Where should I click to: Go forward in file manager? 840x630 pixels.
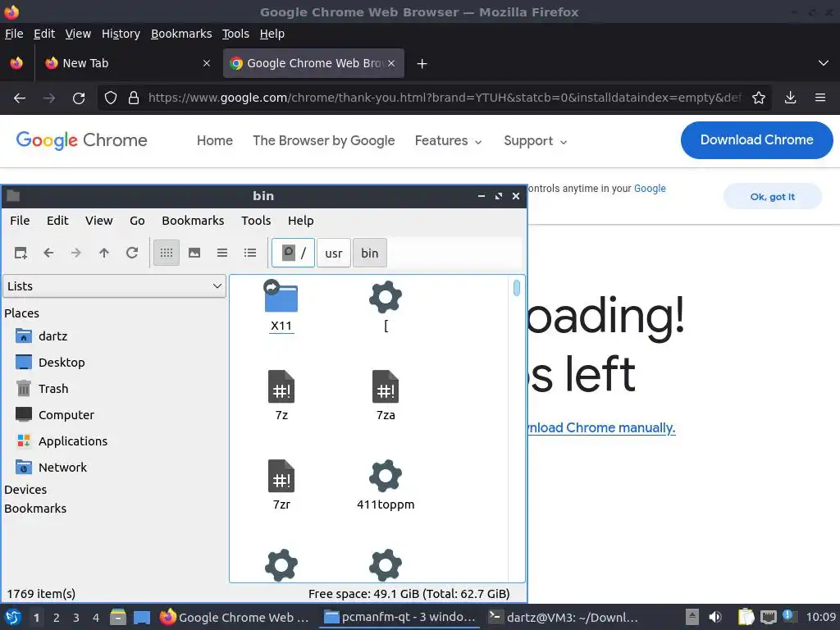76,253
